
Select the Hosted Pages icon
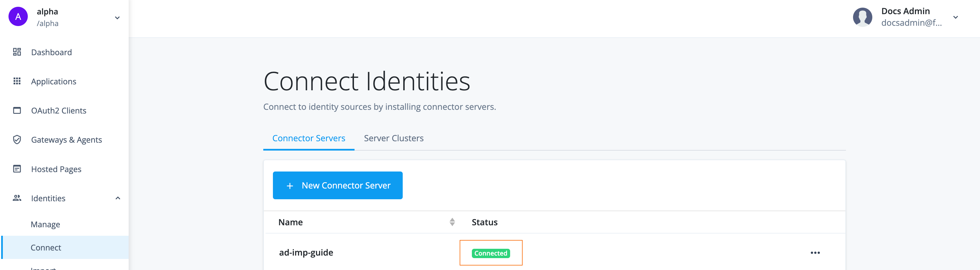point(17,169)
